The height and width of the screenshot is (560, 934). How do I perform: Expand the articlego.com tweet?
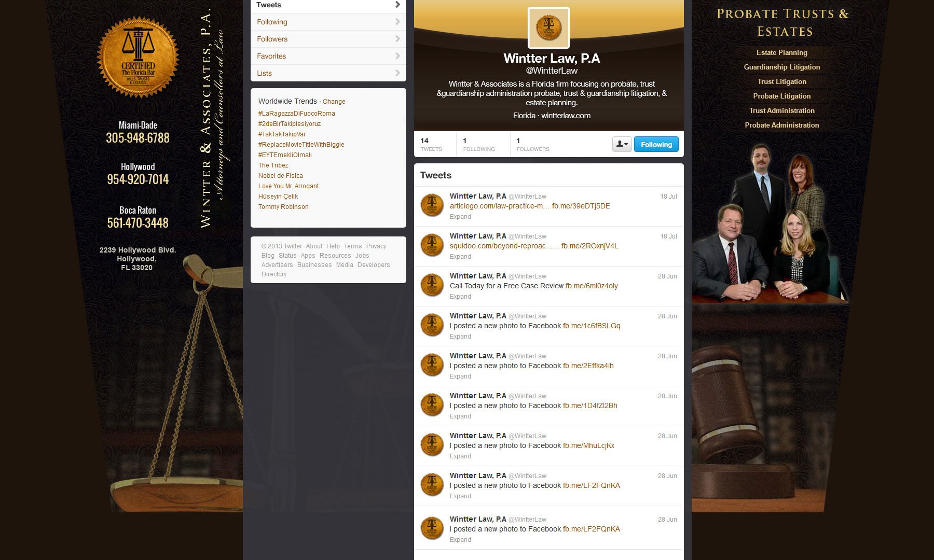(460, 217)
